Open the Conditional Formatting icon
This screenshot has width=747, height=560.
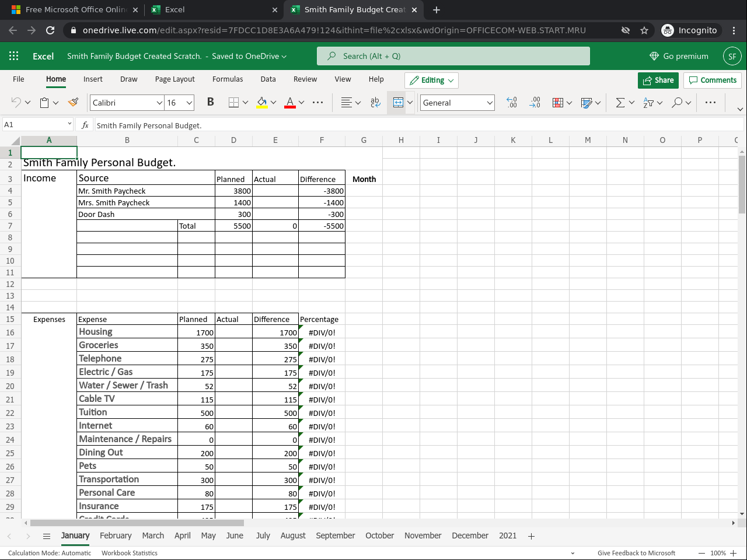point(558,103)
